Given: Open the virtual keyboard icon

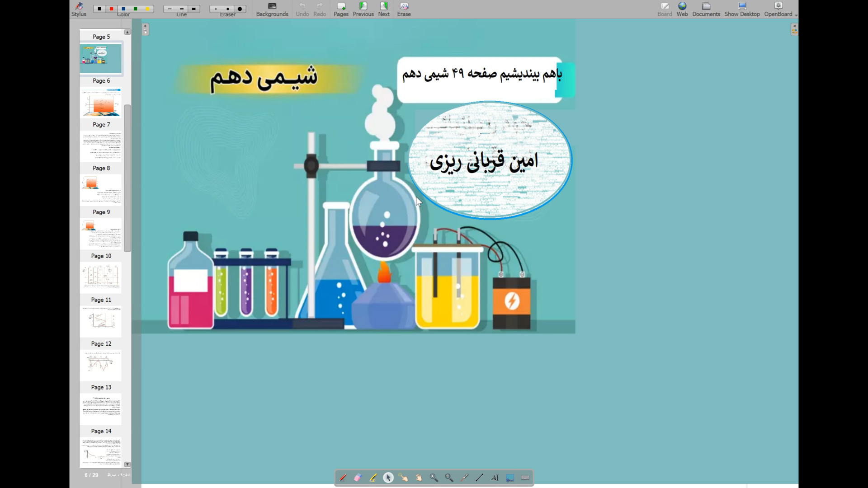Looking at the screenshot, I should (x=525, y=478).
